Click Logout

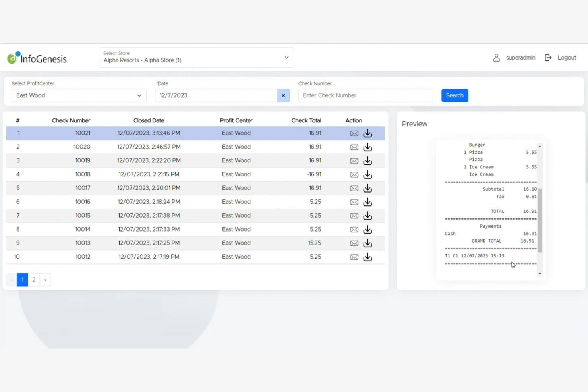[567, 58]
